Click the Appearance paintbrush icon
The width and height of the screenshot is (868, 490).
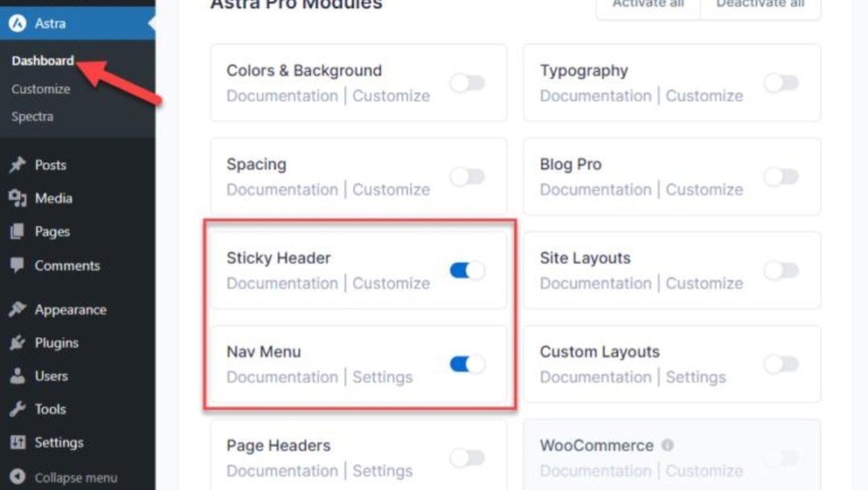coord(18,309)
